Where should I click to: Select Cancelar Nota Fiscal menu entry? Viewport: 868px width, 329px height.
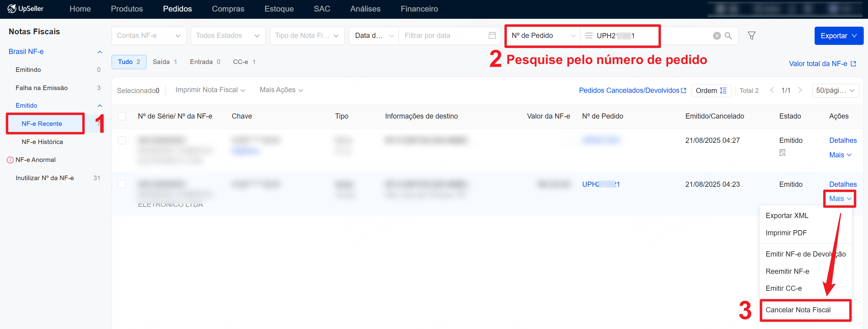798,310
